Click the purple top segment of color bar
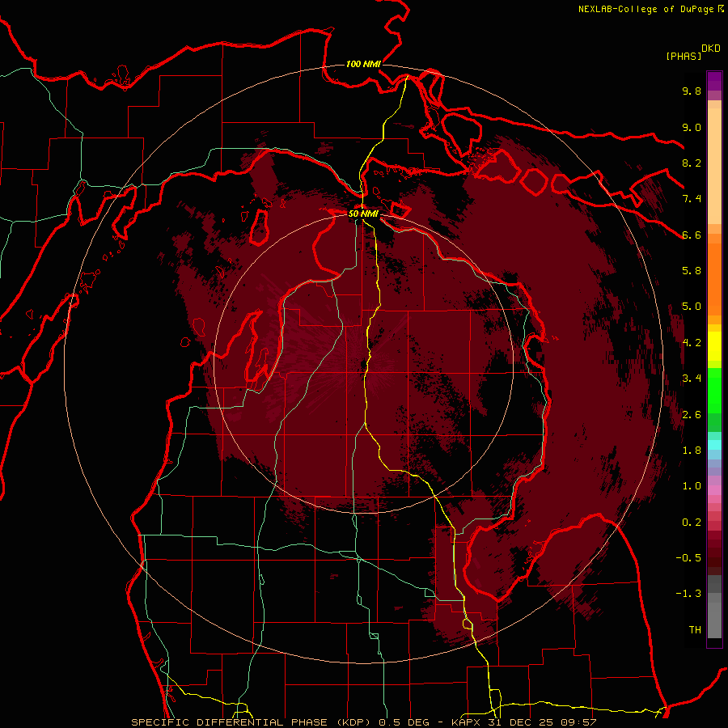Screen dimensions: 728x728 [714, 81]
